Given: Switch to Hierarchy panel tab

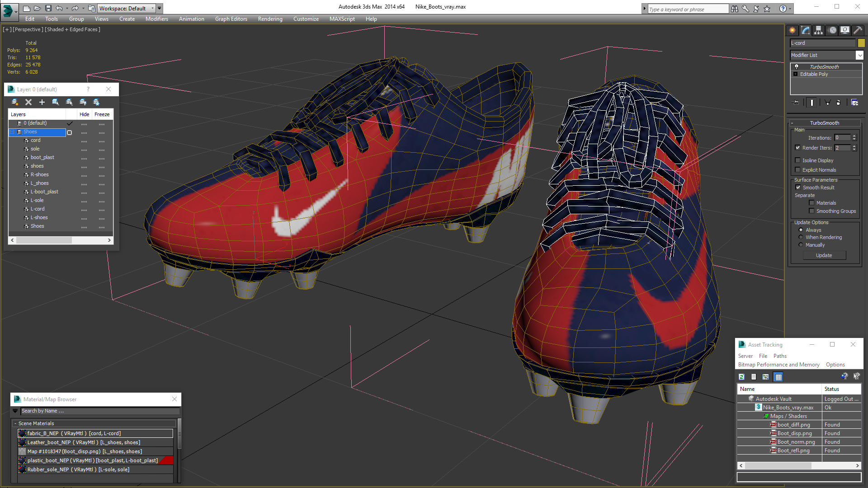Looking at the screenshot, I should (x=819, y=30).
